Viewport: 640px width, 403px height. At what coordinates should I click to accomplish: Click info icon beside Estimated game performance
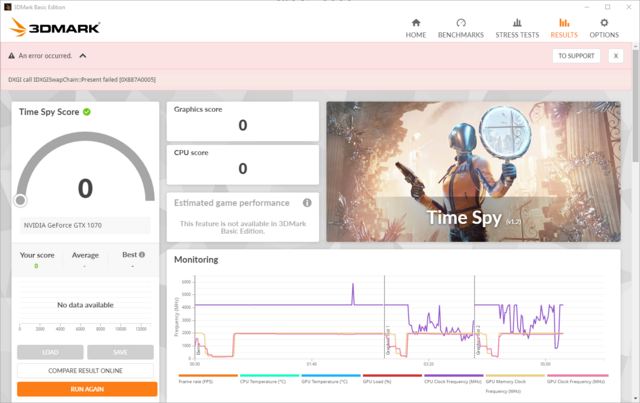point(307,203)
